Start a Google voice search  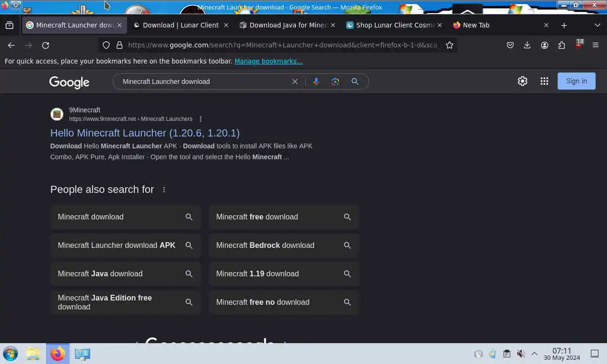316,82
